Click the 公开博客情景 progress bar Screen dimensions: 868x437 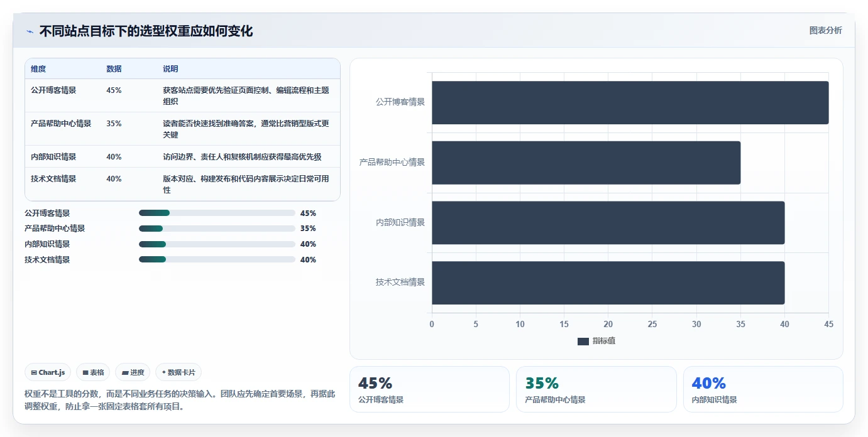pyautogui.click(x=217, y=213)
